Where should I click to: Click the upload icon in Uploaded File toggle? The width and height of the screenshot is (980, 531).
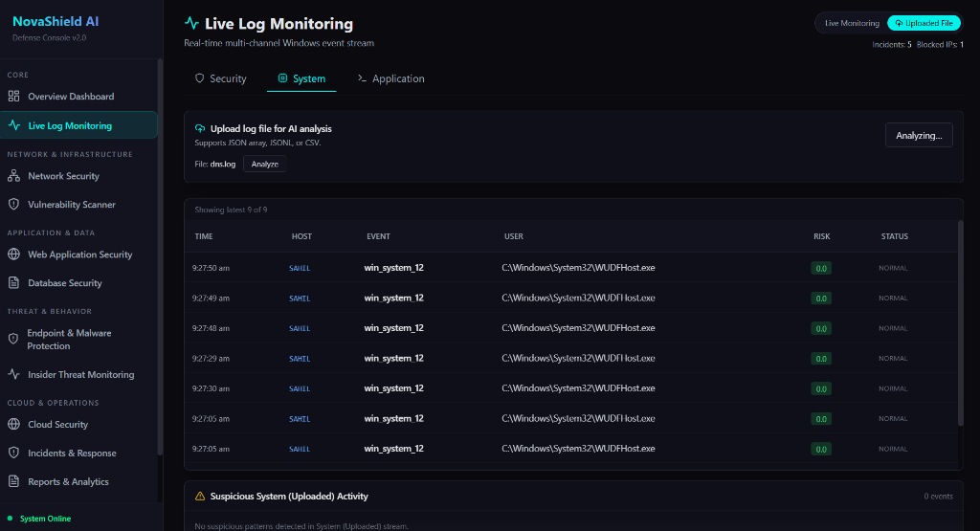click(899, 23)
